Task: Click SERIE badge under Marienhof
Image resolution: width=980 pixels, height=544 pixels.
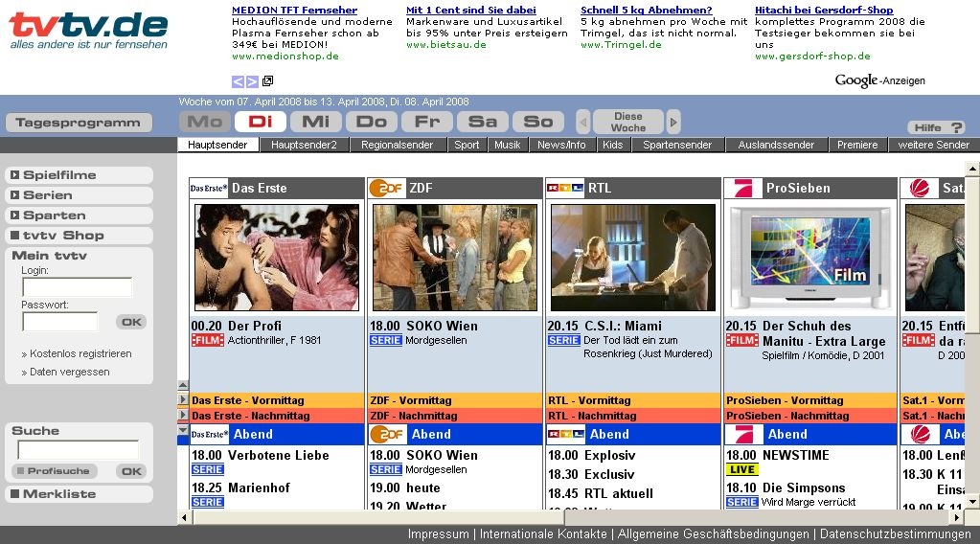Action: (x=208, y=502)
